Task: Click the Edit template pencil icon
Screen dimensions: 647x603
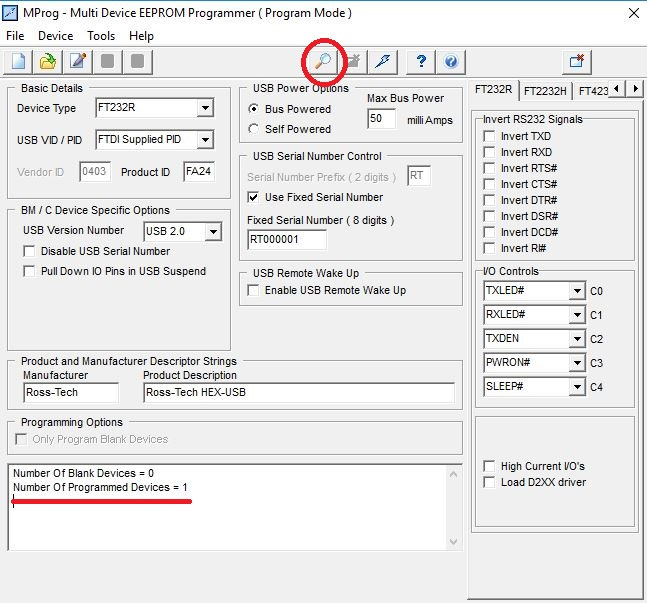Action: pyautogui.click(x=78, y=62)
